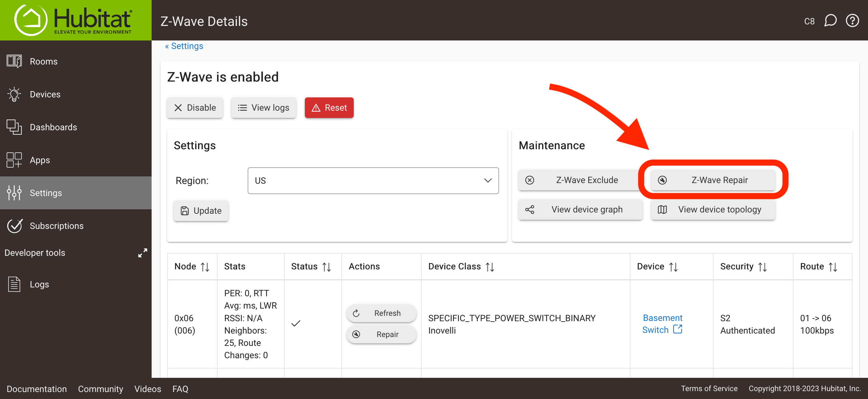Select Subscriptions in sidebar

[x=76, y=226]
